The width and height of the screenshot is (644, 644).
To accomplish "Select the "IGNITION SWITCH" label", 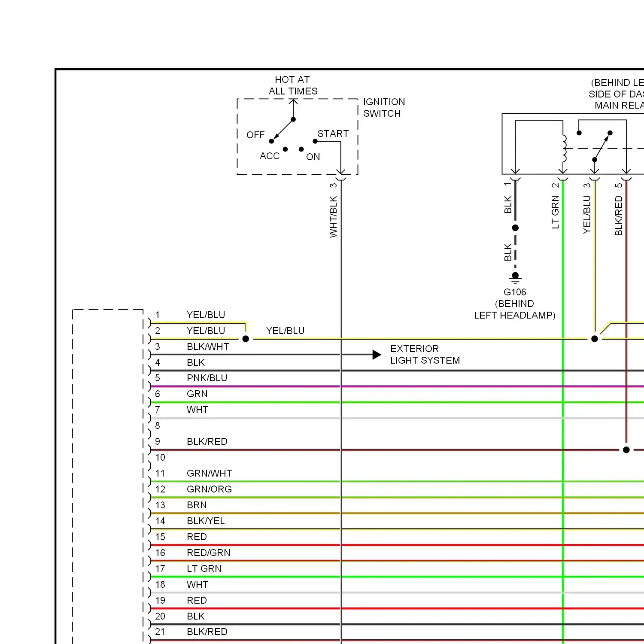I will click(384, 108).
